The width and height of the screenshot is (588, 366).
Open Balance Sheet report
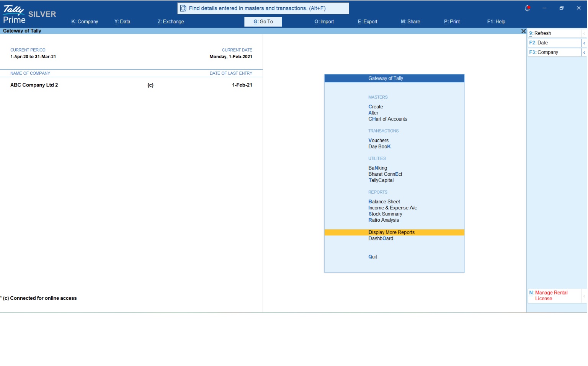click(x=384, y=202)
